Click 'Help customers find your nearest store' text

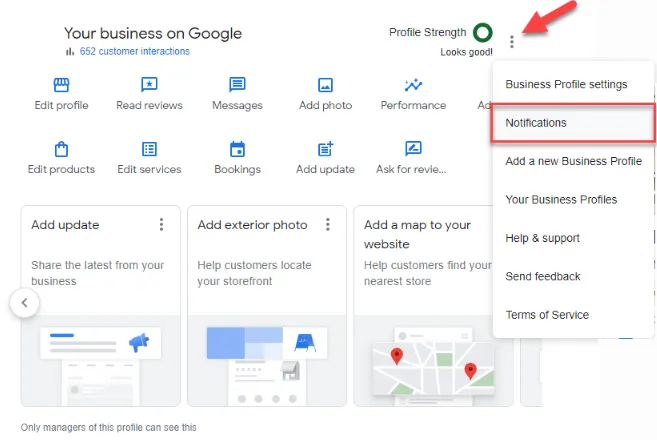[427, 273]
